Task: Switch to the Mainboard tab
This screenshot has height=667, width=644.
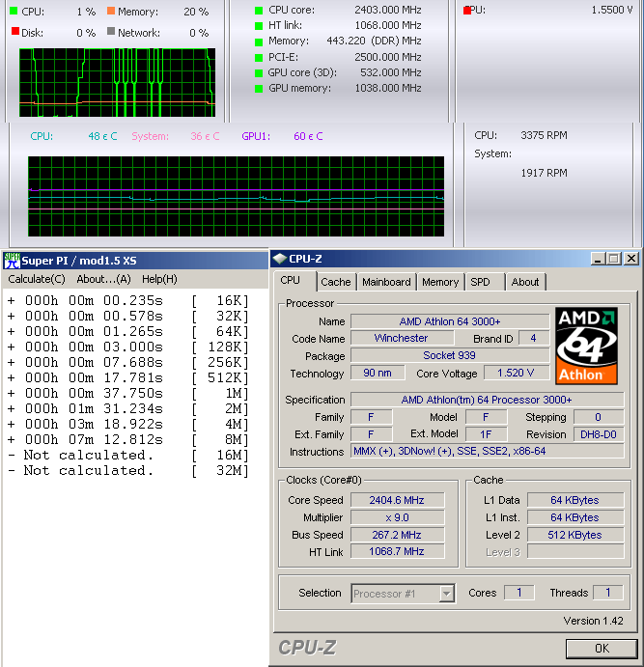Action: (x=386, y=282)
